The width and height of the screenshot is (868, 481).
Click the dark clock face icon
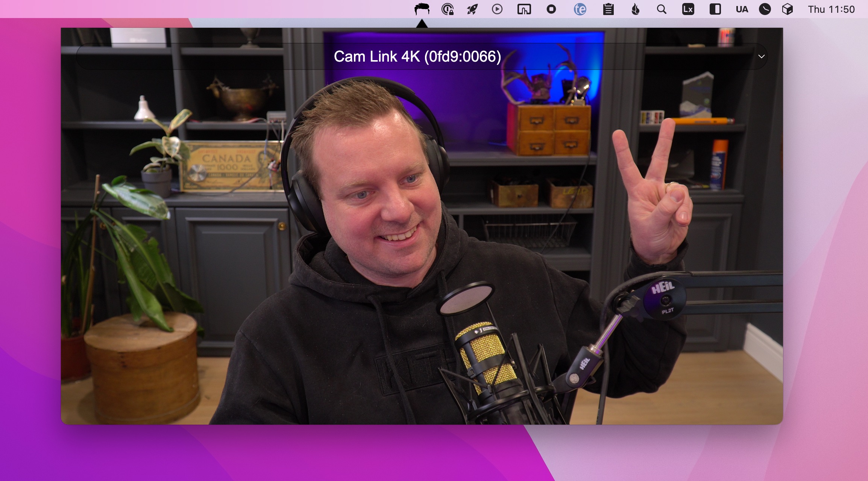(765, 9)
